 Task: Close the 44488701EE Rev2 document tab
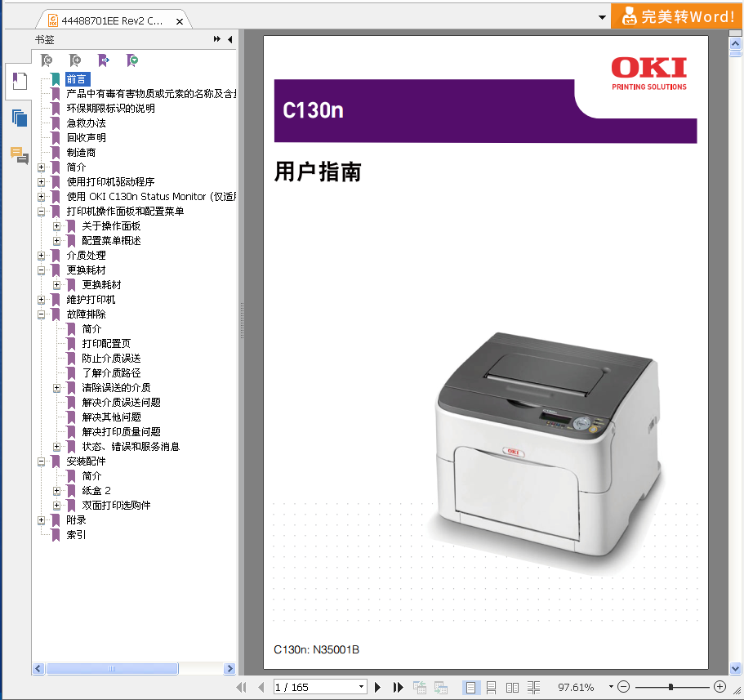(180, 21)
